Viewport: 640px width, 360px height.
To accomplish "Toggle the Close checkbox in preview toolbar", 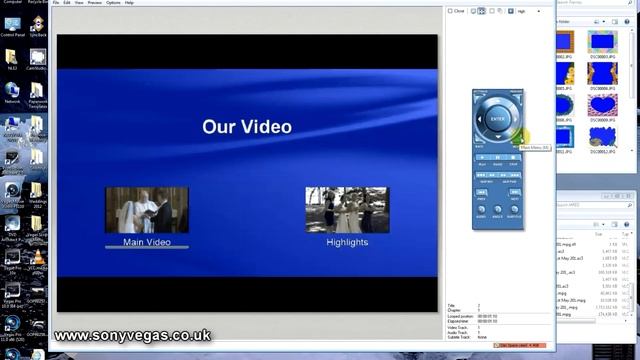I will tap(450, 11).
